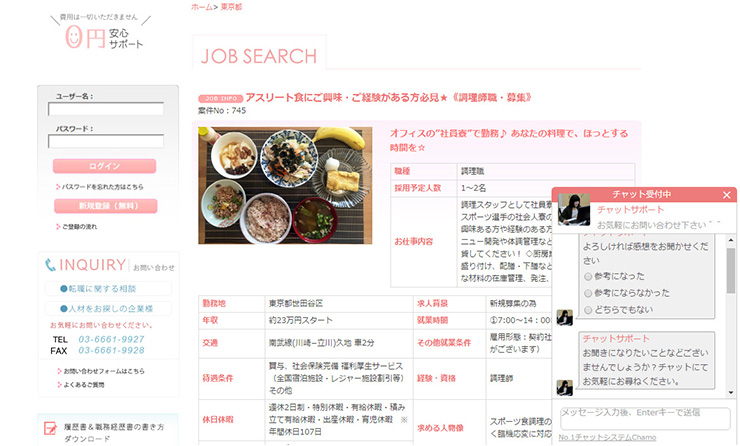Click the chat scrollbar up arrow
The image size is (740, 446).
click(x=731, y=241)
